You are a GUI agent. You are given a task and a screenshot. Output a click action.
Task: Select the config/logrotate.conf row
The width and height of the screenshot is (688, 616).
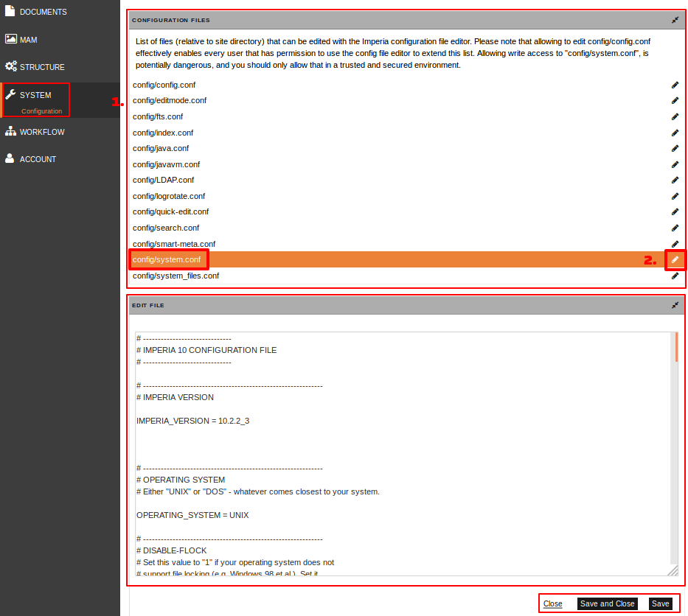407,197
